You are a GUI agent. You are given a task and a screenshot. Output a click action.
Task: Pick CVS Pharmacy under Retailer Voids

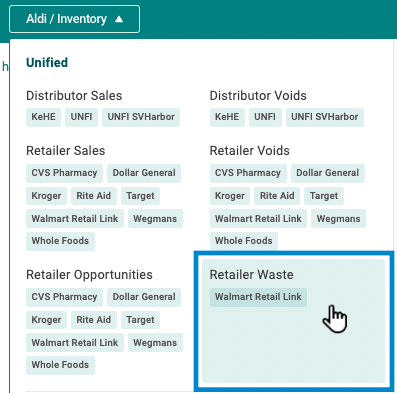click(x=248, y=173)
